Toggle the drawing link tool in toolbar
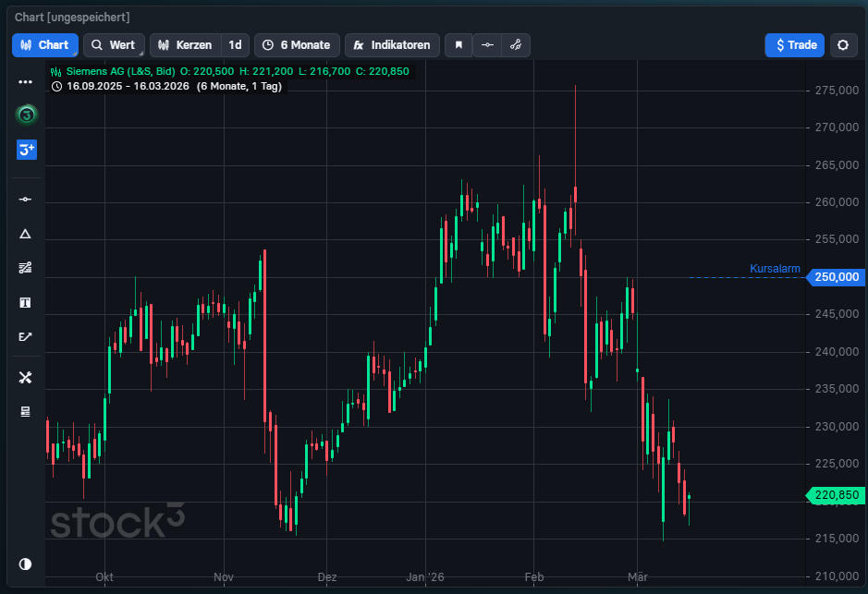Screen dimensions: 868x594 click(516, 45)
